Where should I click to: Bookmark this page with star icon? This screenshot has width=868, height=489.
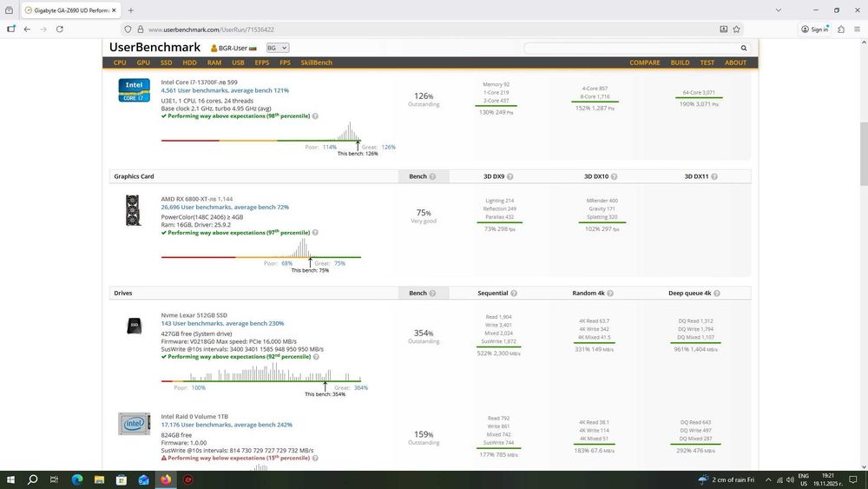pos(736,30)
